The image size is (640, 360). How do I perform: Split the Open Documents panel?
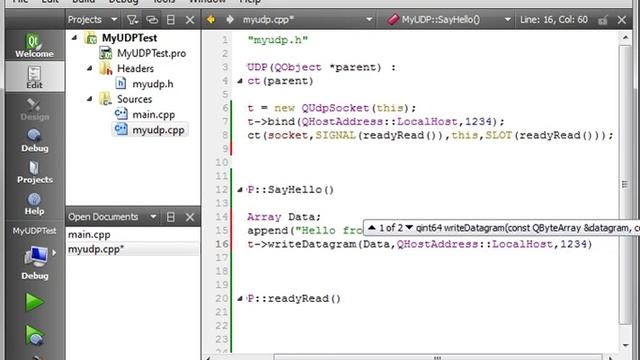[x=171, y=217]
